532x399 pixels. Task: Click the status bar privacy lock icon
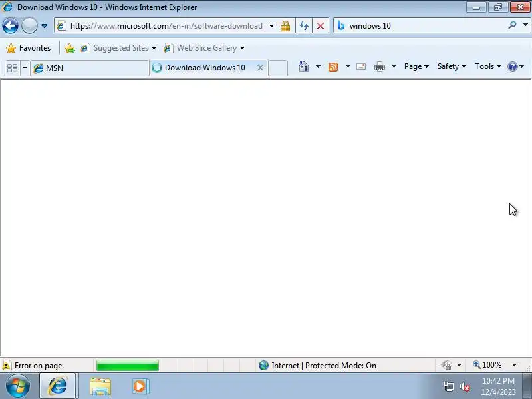[x=446, y=365]
